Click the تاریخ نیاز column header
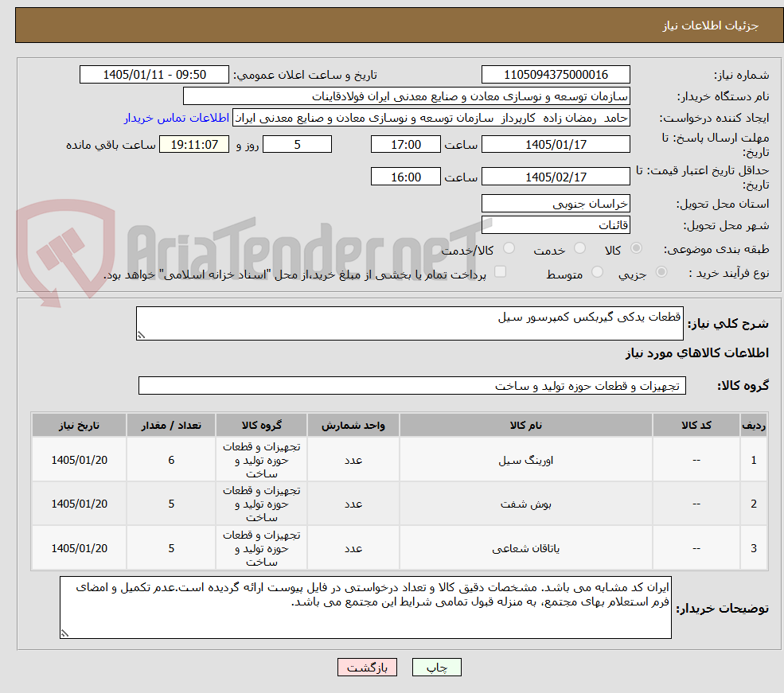Screen dimensions: 784x693 [79, 425]
